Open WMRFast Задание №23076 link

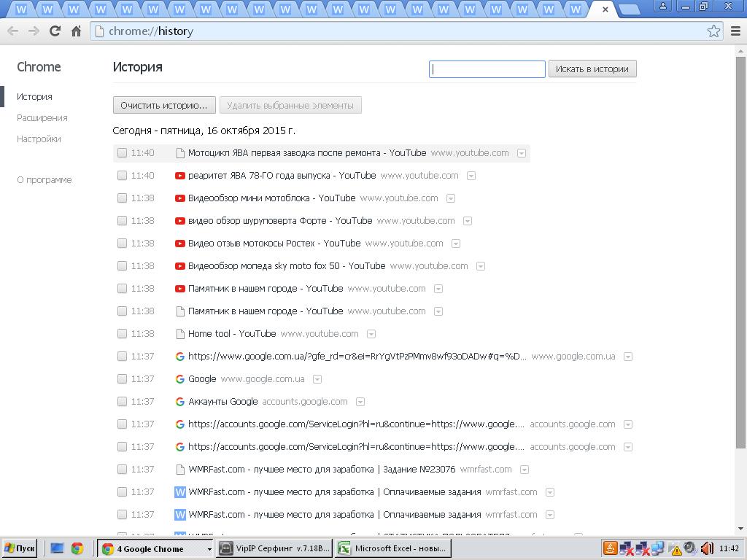pos(322,470)
